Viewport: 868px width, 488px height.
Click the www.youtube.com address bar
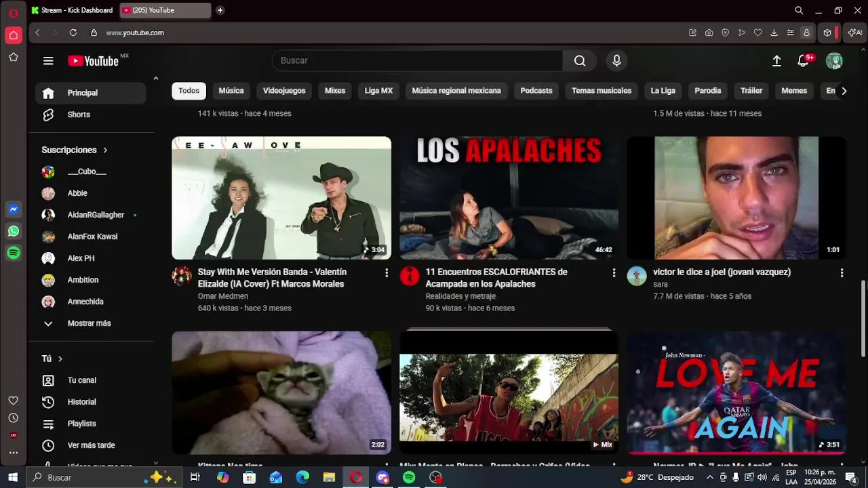tap(135, 33)
